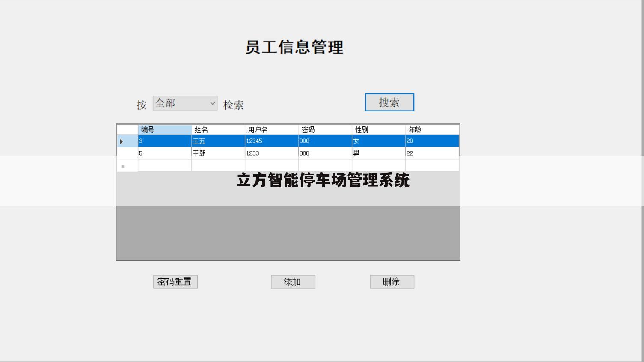Screen dimensions: 644x362
Task: Select the gender cell 男
Action: pyautogui.click(x=379, y=153)
